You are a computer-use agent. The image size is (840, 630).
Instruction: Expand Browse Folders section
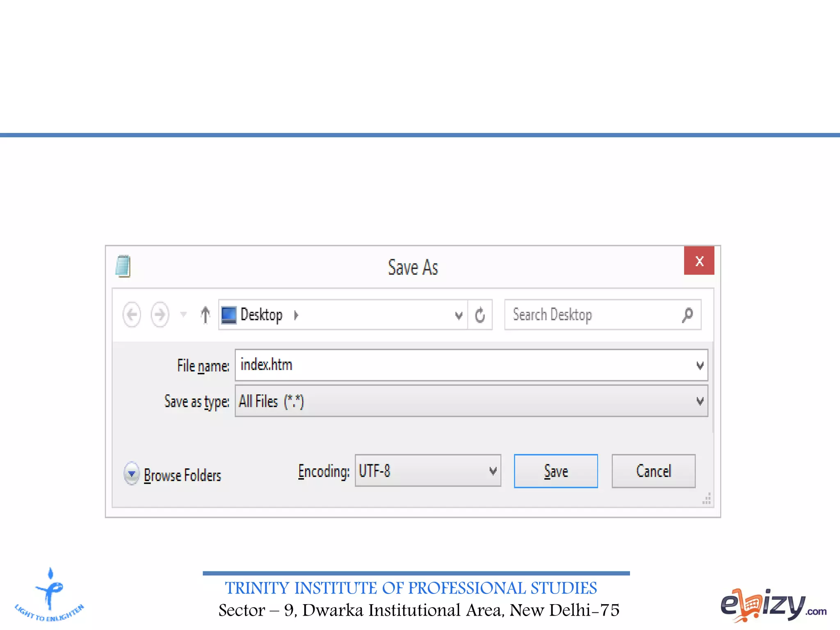pos(131,474)
